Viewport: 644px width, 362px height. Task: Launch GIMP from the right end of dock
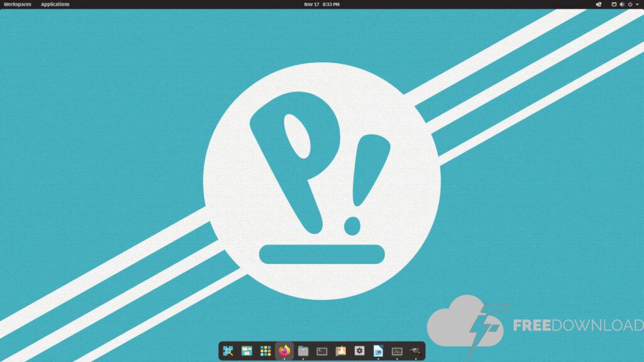click(x=415, y=351)
